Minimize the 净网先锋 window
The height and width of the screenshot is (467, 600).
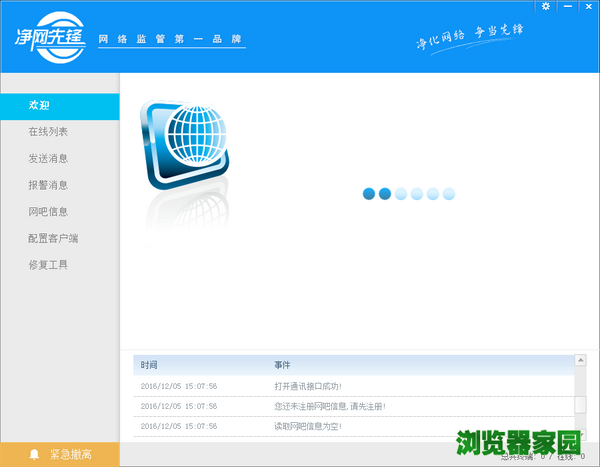coord(566,6)
